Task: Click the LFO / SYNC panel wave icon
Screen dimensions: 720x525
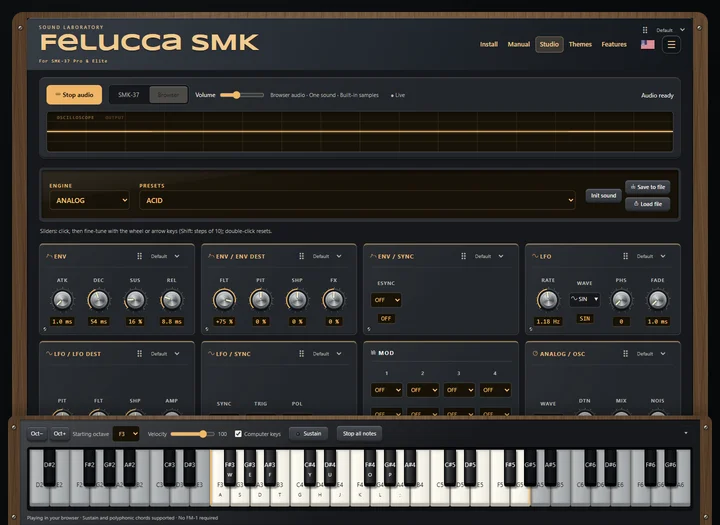Action: click(x=211, y=354)
